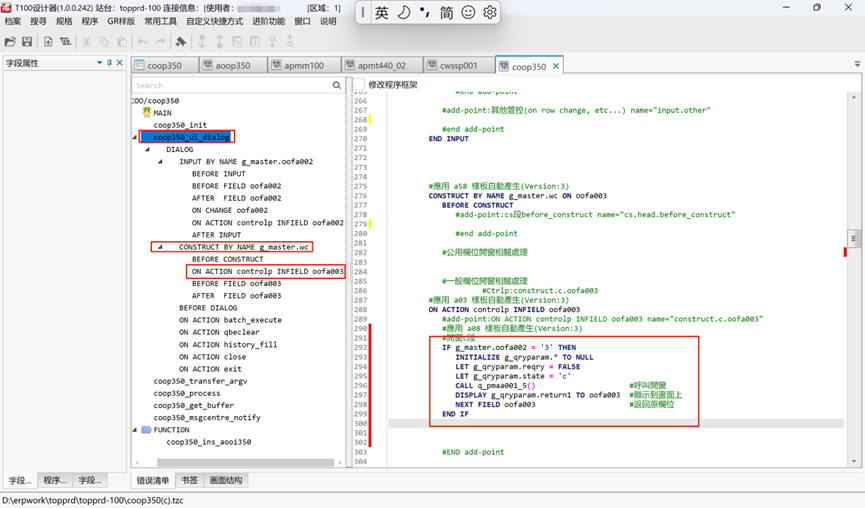
Task: Click the download arrow toolbar icon
Action: pos(202,41)
